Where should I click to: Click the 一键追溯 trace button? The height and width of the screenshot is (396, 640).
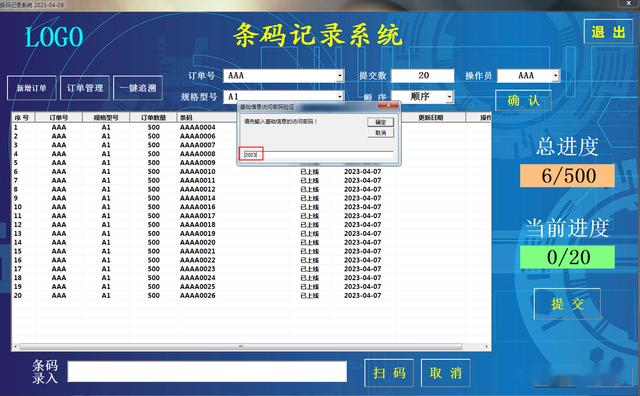(138, 88)
